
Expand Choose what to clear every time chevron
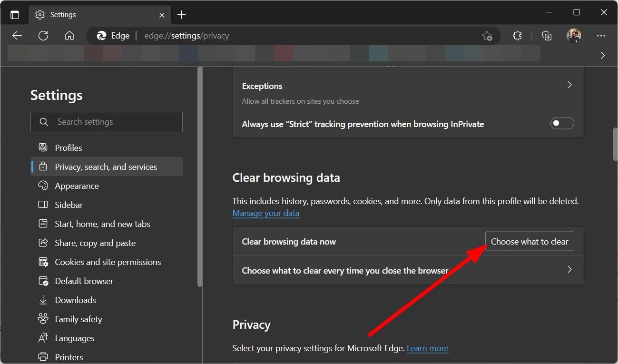569,269
